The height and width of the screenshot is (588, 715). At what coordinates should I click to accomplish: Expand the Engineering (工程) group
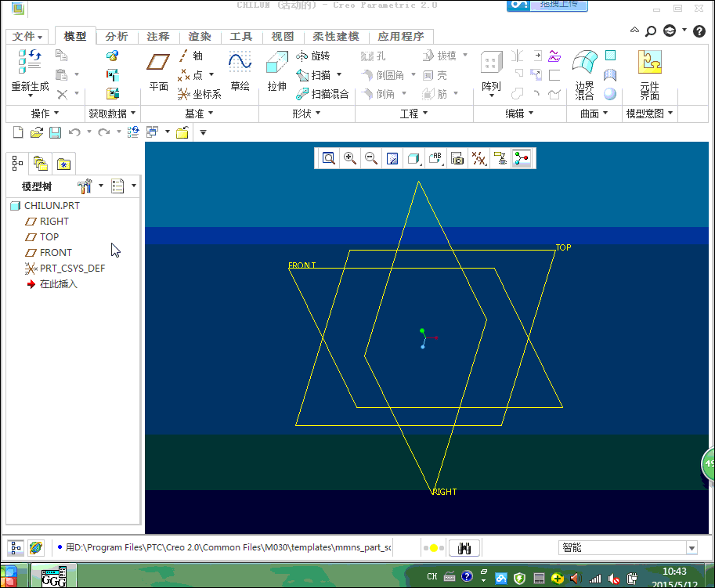point(413,113)
